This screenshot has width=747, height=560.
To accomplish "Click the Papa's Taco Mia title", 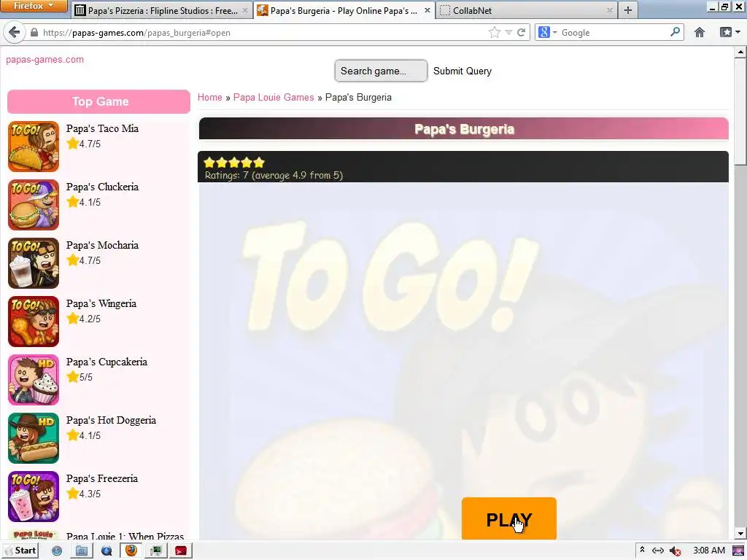I will click(102, 128).
